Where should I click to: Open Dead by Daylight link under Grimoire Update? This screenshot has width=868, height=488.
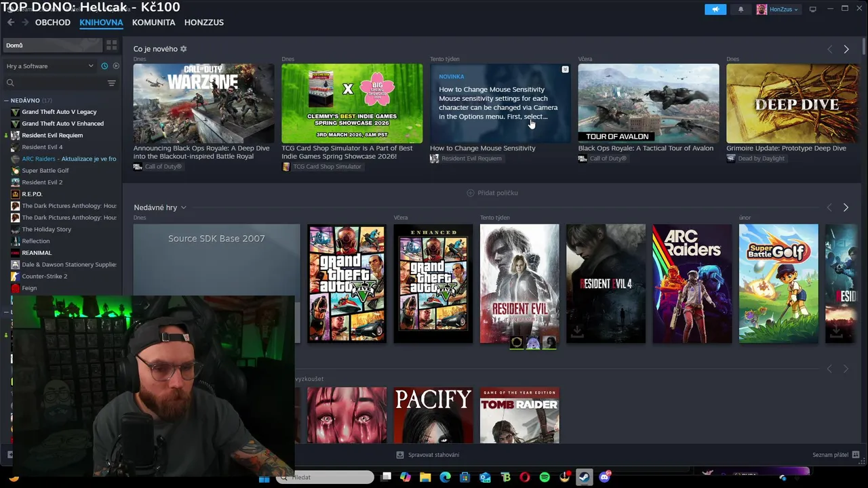[x=755, y=159]
